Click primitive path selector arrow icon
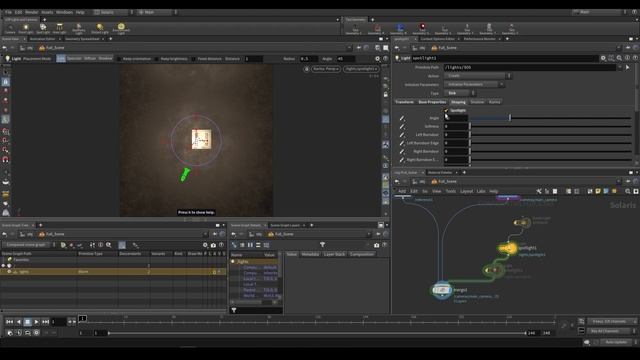The height and width of the screenshot is (360, 640). [x=628, y=67]
